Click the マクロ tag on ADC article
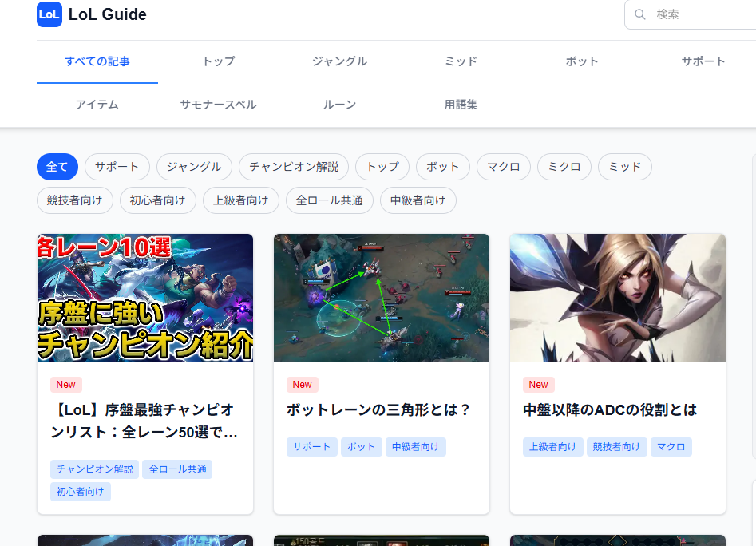Viewport: 756px width, 546px height. point(671,447)
